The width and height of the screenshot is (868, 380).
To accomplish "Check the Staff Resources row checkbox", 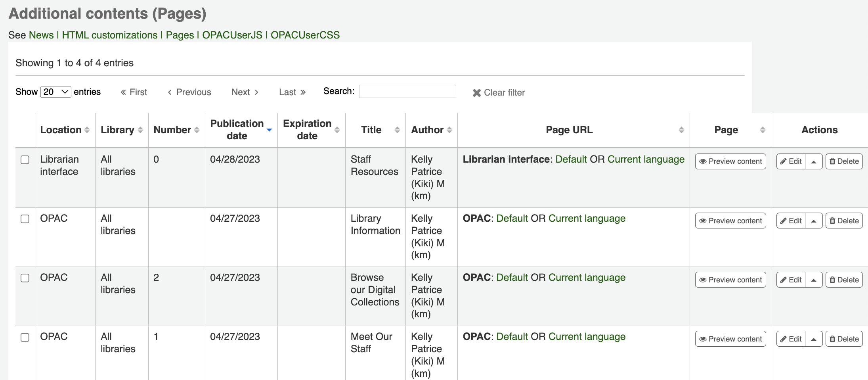I will 25,160.
